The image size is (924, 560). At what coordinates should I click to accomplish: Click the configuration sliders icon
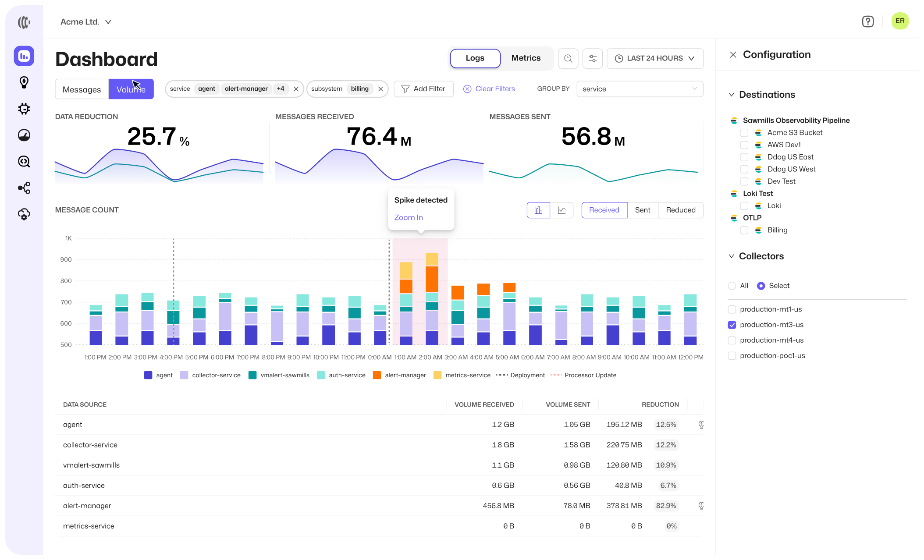[593, 58]
